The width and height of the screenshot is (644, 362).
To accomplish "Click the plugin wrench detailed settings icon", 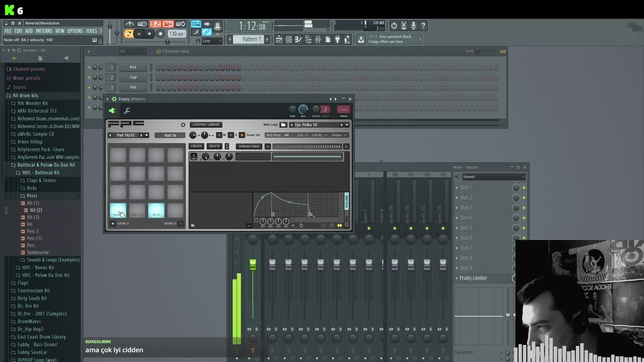I will point(127,111).
